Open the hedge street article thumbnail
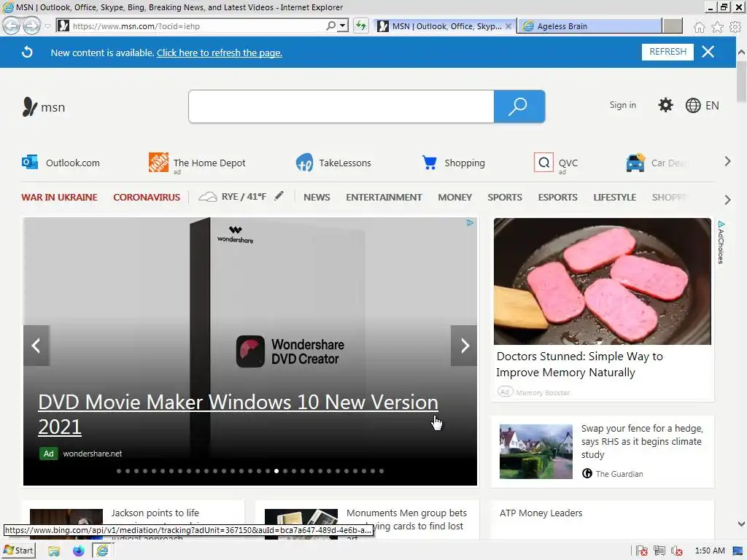 pos(536,451)
